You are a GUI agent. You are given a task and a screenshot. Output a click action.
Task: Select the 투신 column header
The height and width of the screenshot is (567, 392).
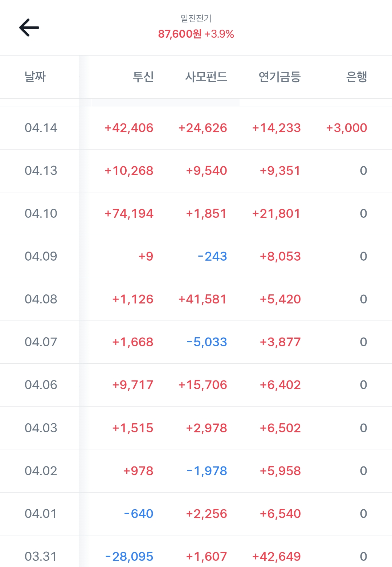click(x=143, y=77)
